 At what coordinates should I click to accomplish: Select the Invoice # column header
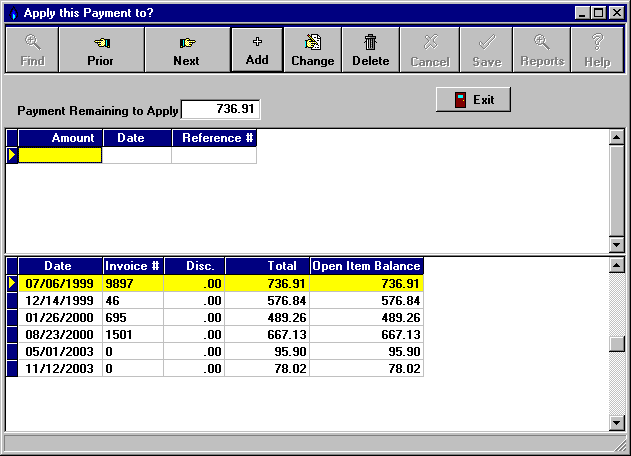[x=132, y=266]
